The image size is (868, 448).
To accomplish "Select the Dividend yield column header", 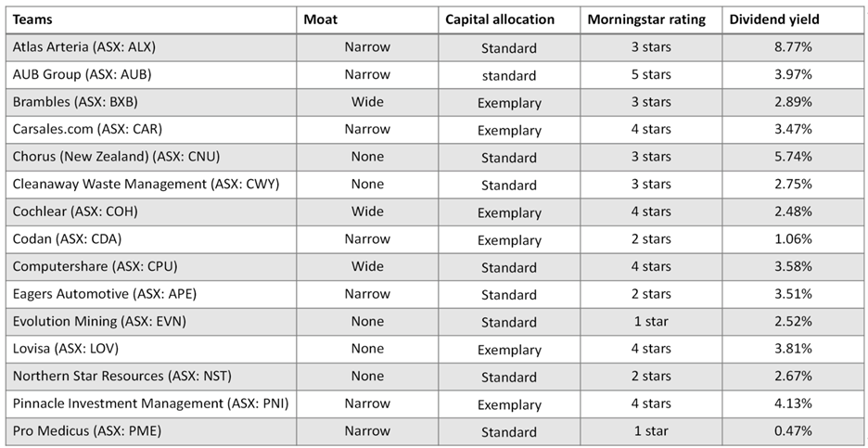I will 774,19.
